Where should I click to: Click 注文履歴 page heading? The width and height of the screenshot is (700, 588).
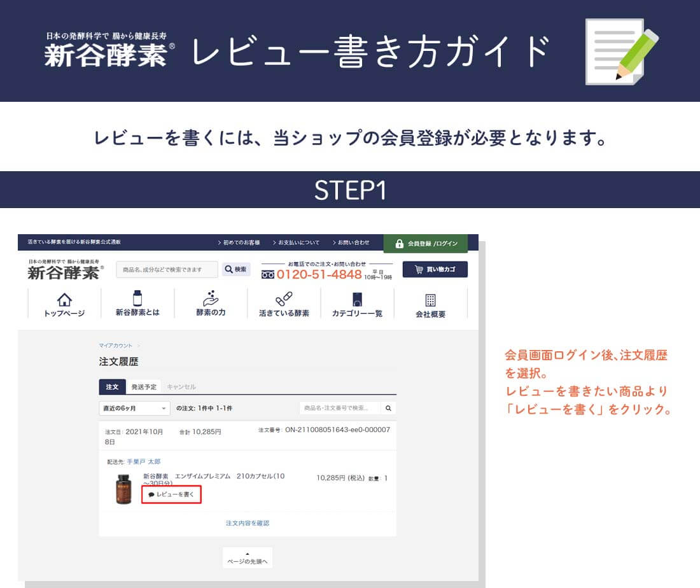click(x=119, y=361)
